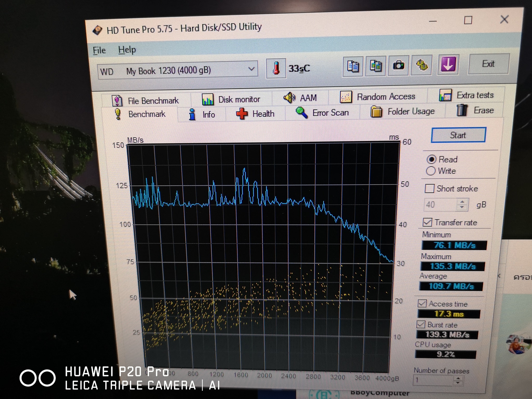This screenshot has width=532, height=399.
Task: Click the number of passes input field
Action: (x=433, y=380)
